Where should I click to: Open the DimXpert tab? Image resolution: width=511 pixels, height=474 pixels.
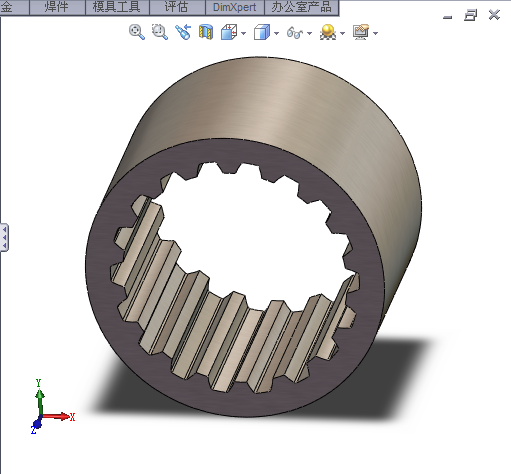coord(234,7)
